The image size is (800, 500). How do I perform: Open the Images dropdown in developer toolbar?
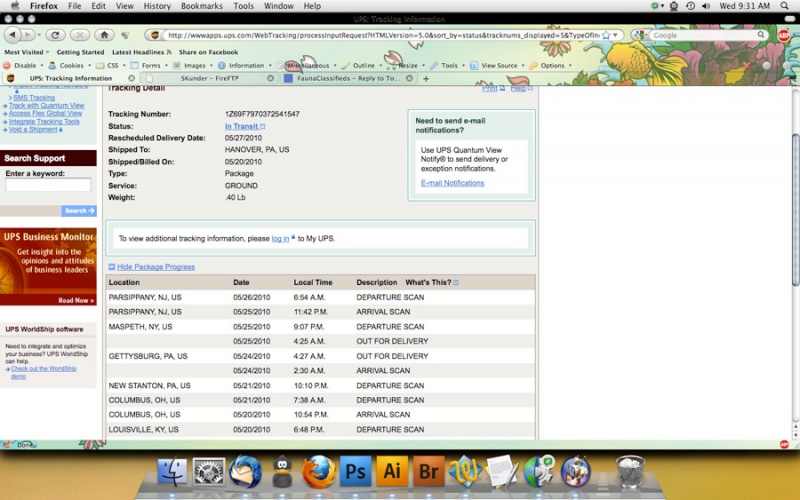[193, 65]
